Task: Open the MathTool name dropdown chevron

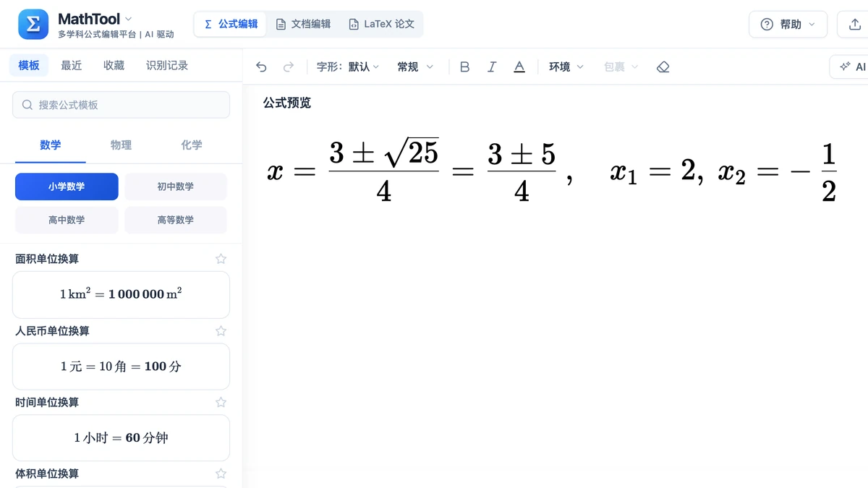Action: tap(129, 19)
